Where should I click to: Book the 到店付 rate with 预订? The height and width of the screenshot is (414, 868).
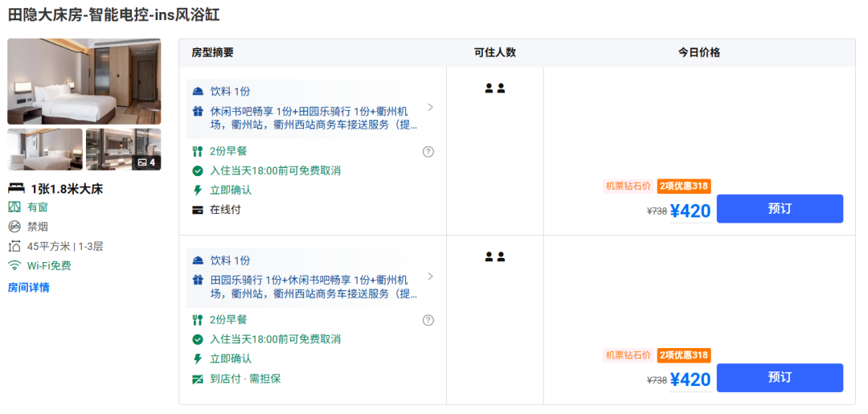780,378
